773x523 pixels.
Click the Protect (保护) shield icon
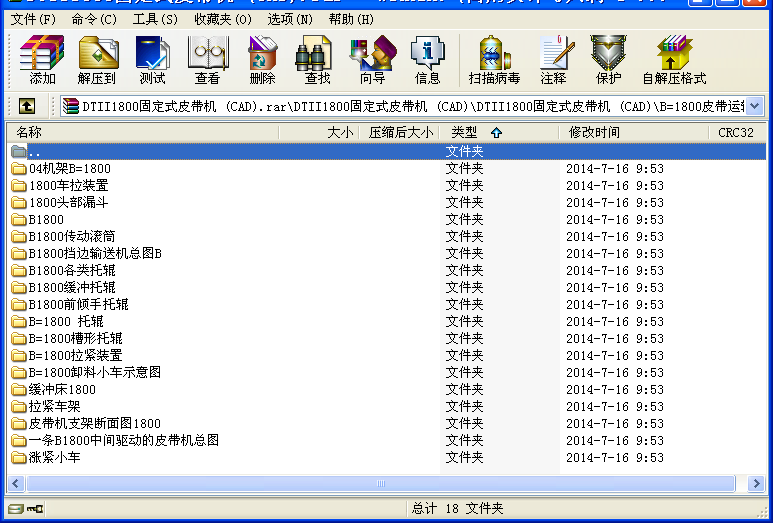pyautogui.click(x=608, y=60)
